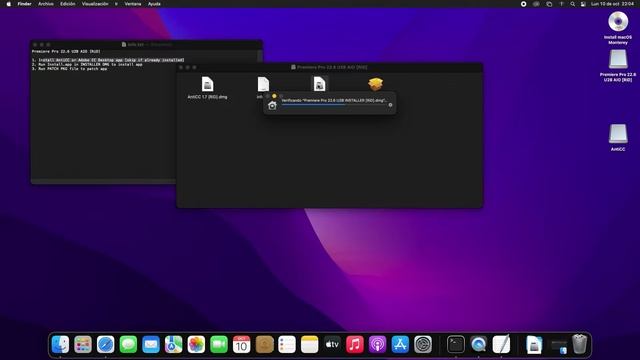This screenshot has width=640, height=360.
Task: Open the Ventana menu
Action: [x=133, y=4]
